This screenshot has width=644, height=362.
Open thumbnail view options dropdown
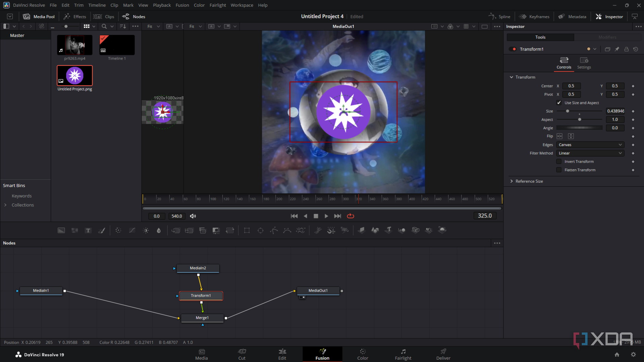(94, 26)
